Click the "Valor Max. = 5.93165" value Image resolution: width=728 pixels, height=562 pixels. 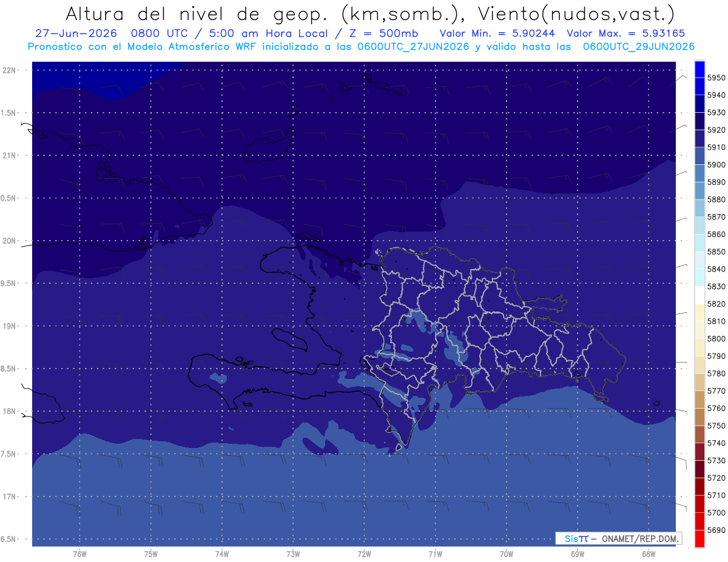[626, 33]
